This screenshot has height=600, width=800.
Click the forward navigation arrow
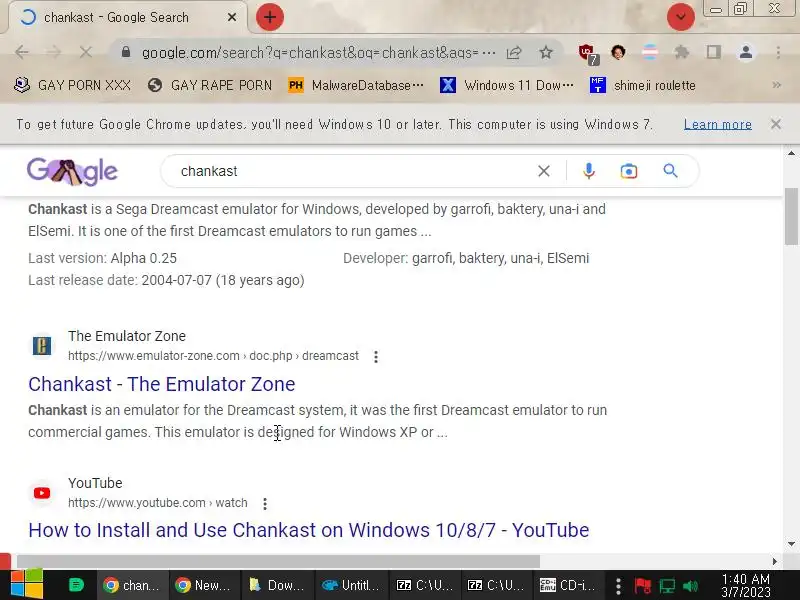pos(54,52)
